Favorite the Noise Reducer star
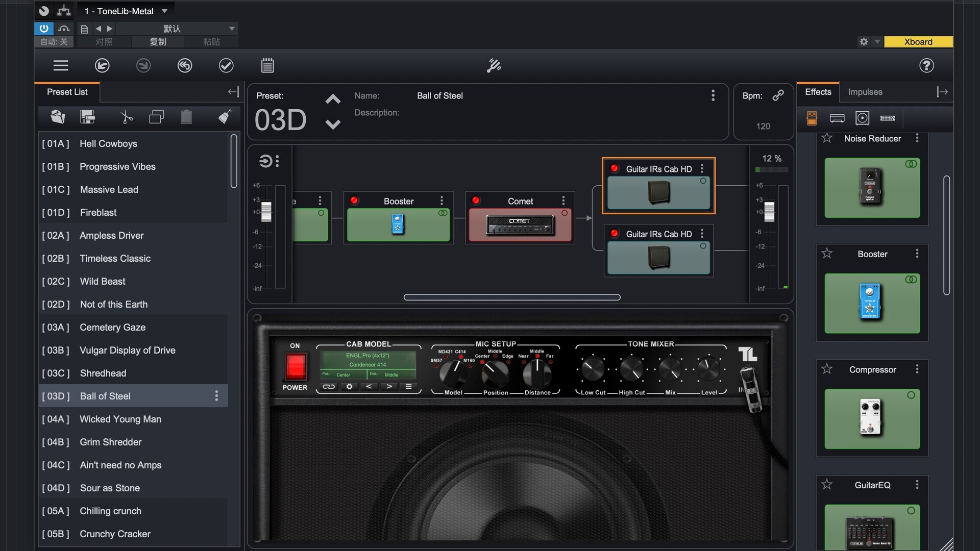 827,138
